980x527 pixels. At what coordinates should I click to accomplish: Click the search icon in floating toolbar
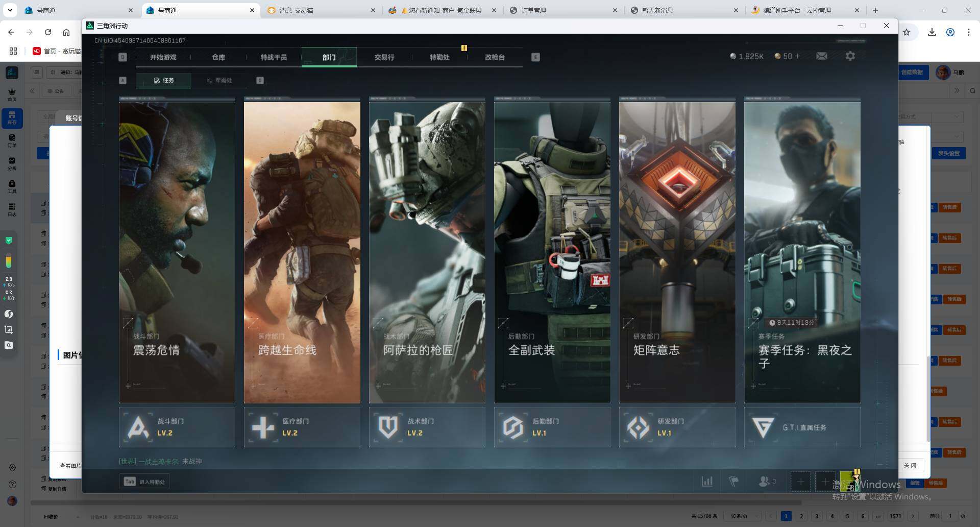tap(9, 345)
